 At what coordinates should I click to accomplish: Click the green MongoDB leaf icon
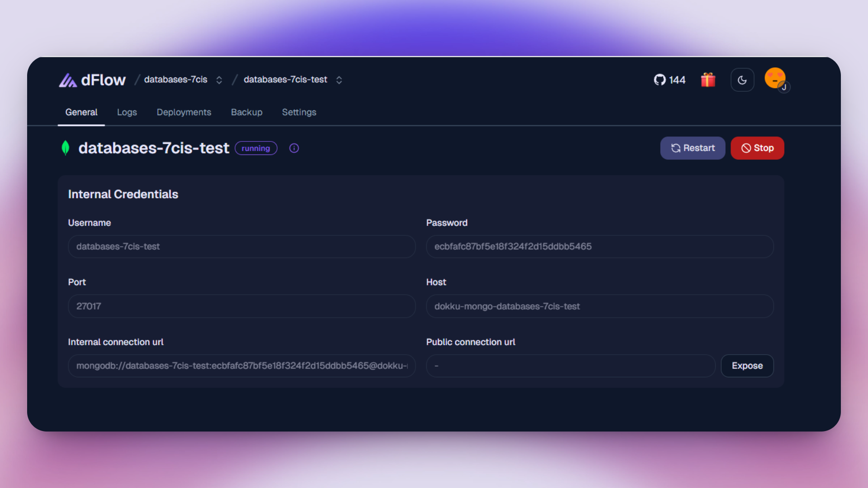pyautogui.click(x=66, y=148)
